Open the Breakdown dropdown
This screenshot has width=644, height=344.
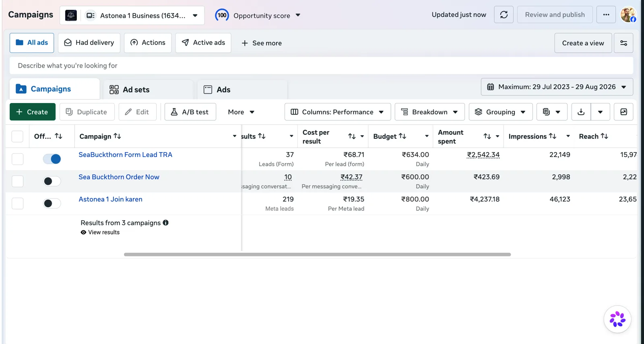(x=429, y=112)
